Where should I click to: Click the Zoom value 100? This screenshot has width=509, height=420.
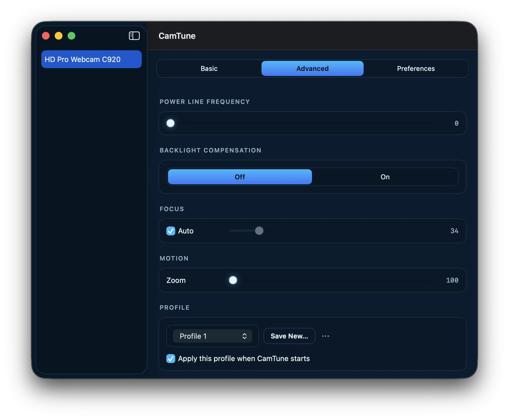tap(452, 280)
